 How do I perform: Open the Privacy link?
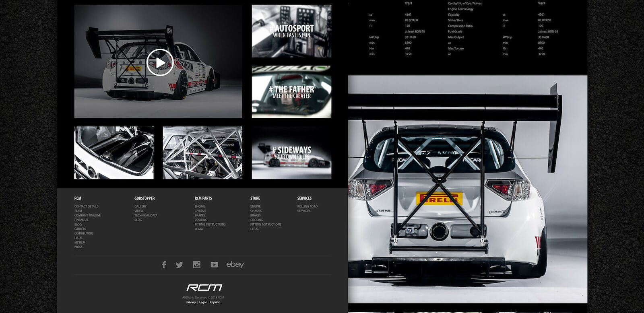[x=191, y=302]
